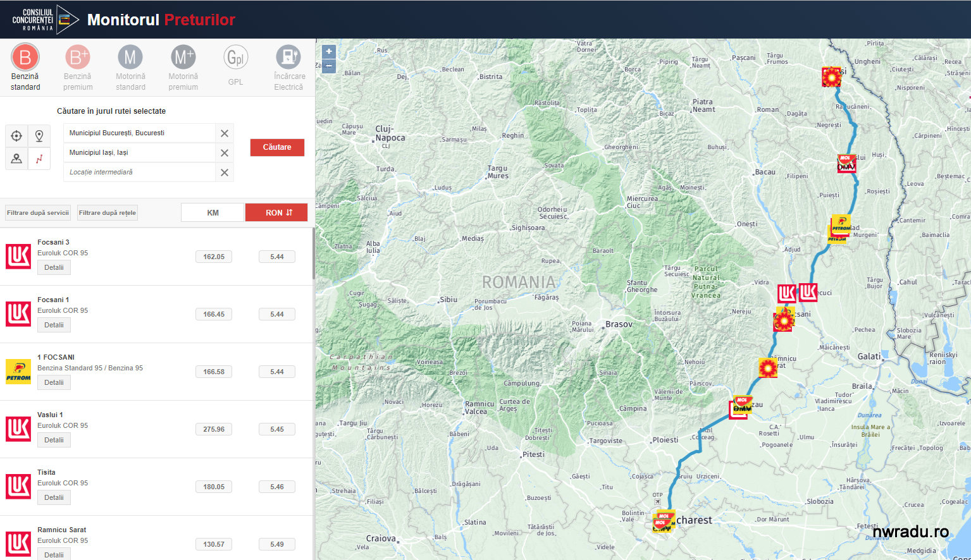Select Benzină standard fuel type
The image size is (971, 560).
(x=25, y=68)
